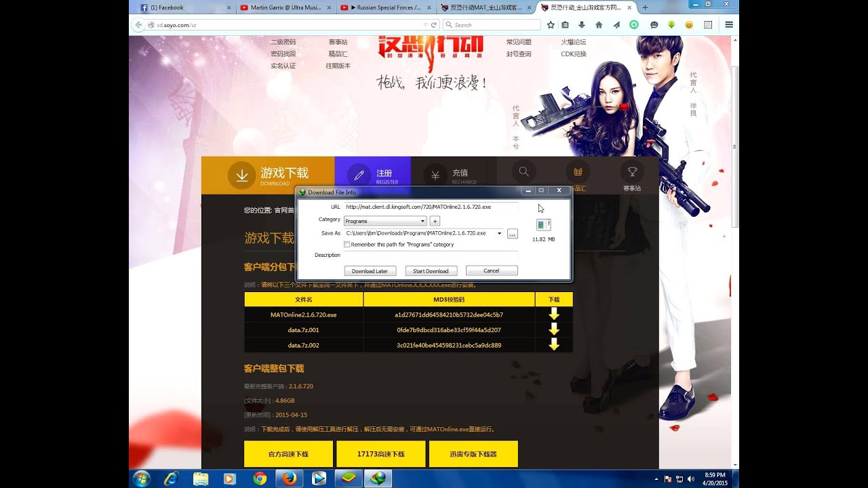
Task: Open Internet Download Manager taskbar icon
Action: click(378, 479)
